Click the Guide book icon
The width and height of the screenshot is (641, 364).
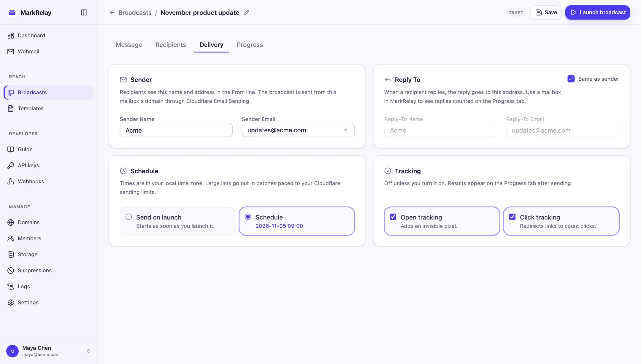[11, 150]
